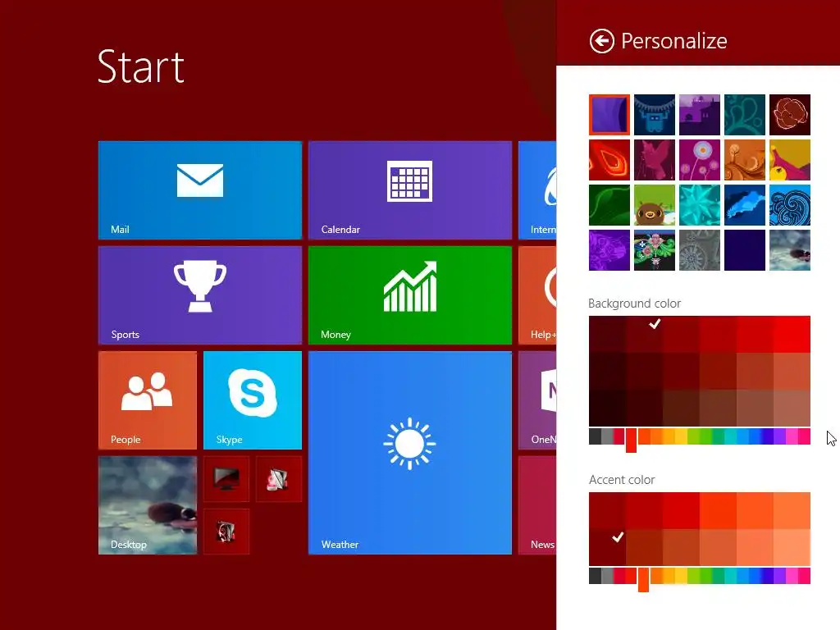Open the News tile
This screenshot has width=840, height=630.
pyautogui.click(x=537, y=505)
